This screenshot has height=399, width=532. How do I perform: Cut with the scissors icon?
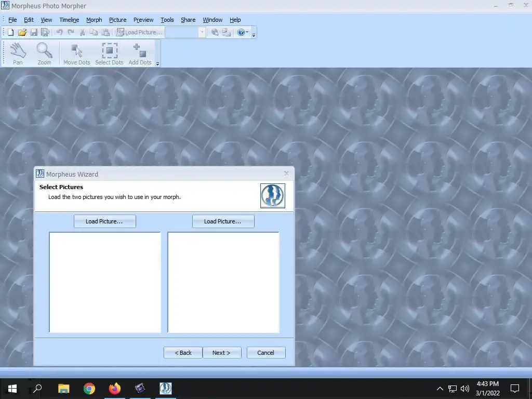[x=82, y=32]
